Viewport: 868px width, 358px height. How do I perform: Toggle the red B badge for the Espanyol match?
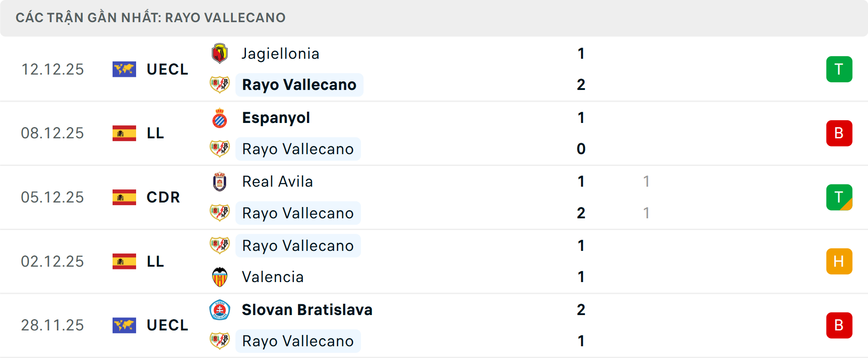point(840,133)
